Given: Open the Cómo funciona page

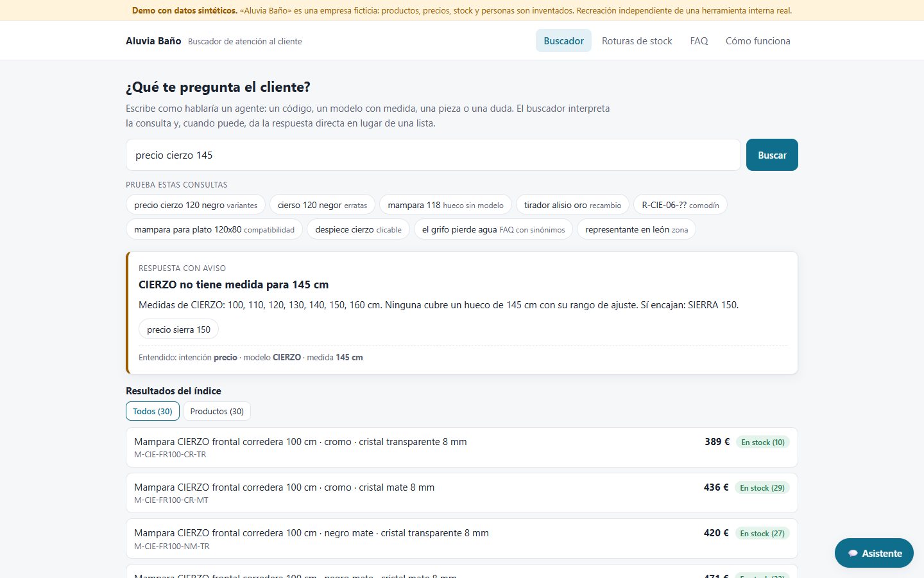Looking at the screenshot, I should pyautogui.click(x=758, y=40).
